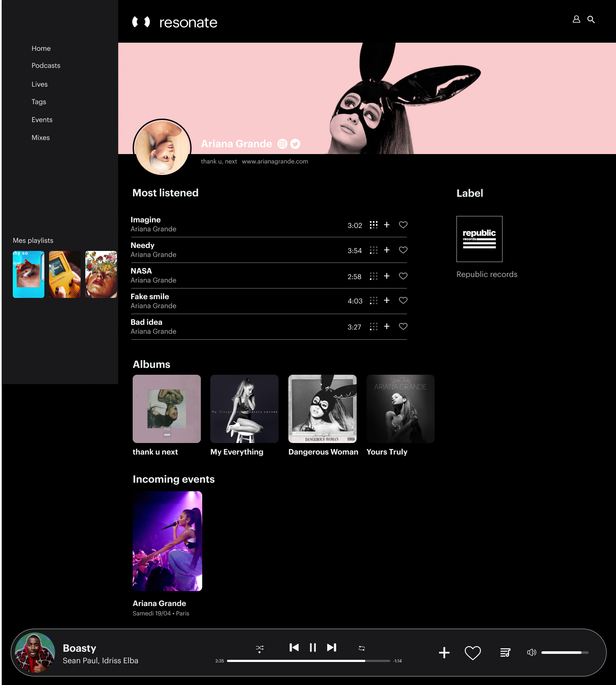
Task: Open the Republic records label link
Action: click(486, 274)
